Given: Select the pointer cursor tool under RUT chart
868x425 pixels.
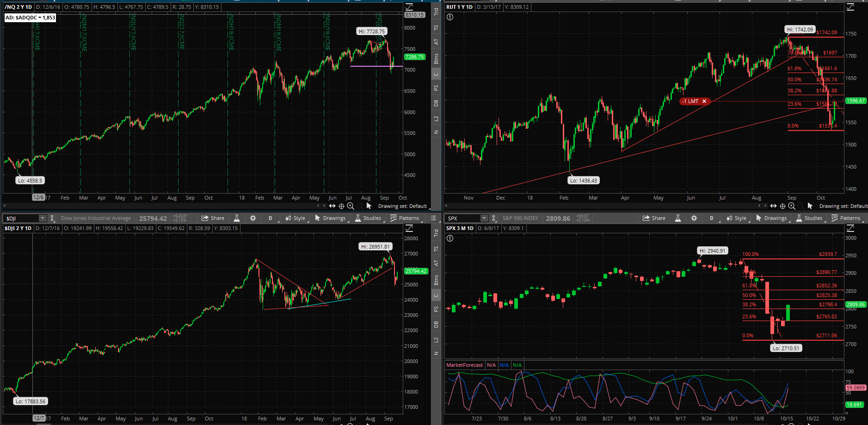Looking at the screenshot, I should click(x=810, y=206).
